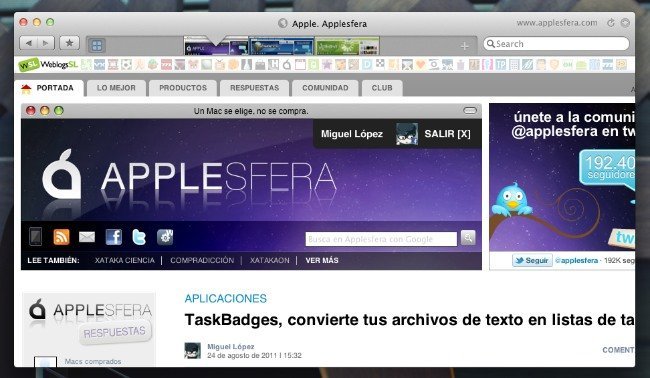Click the browser Search field
650x378 pixels.
[x=556, y=44]
